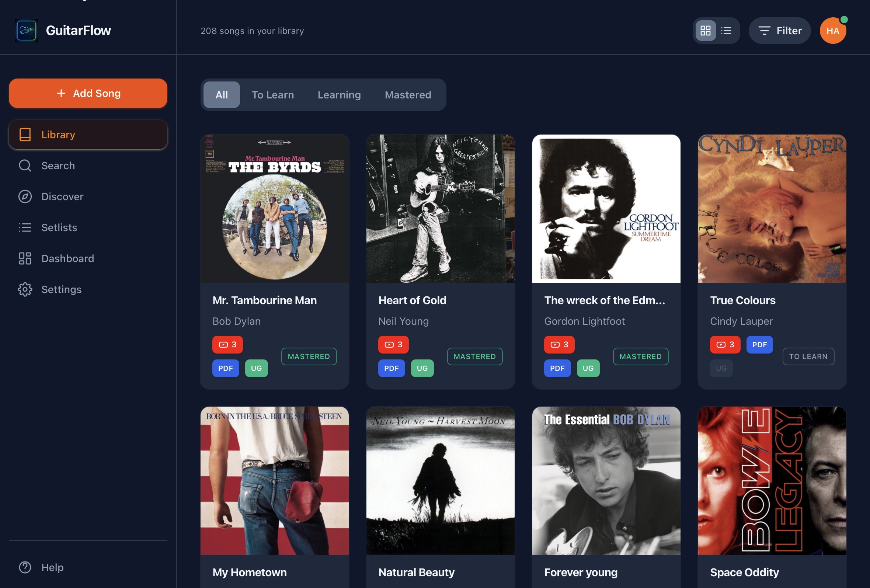Click UG badge on Gordon Lightfoot card
Viewport: 870px width, 588px height.
click(x=588, y=368)
